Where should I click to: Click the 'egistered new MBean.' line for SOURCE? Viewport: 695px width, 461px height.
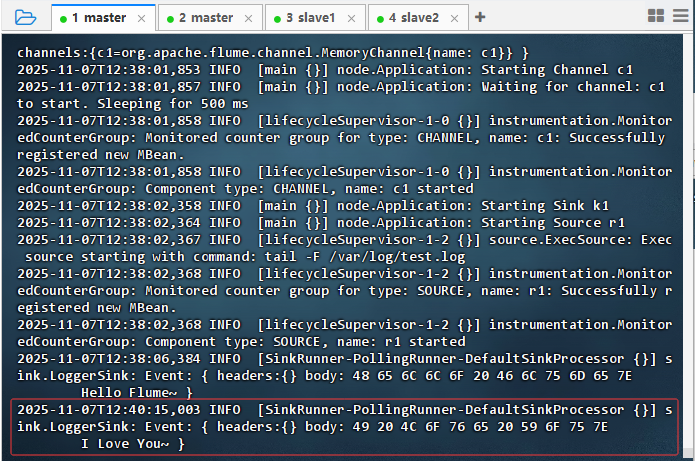(x=97, y=308)
